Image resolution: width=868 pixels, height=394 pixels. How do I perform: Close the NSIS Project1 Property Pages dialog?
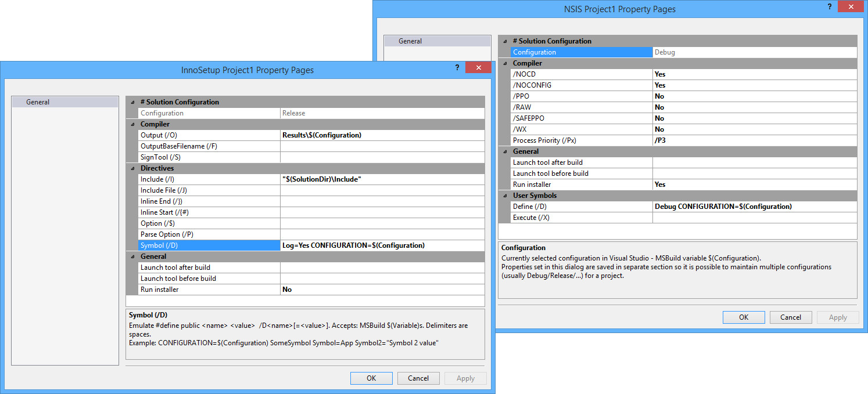[851, 6]
